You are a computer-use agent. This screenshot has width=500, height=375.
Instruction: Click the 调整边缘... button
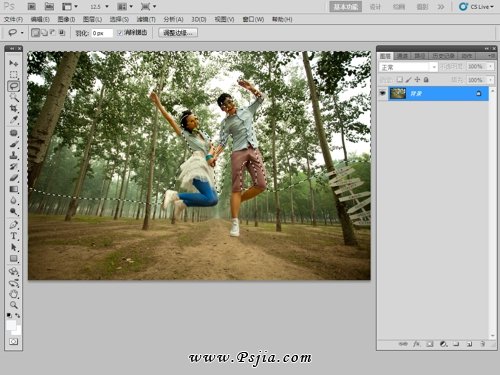pos(178,33)
